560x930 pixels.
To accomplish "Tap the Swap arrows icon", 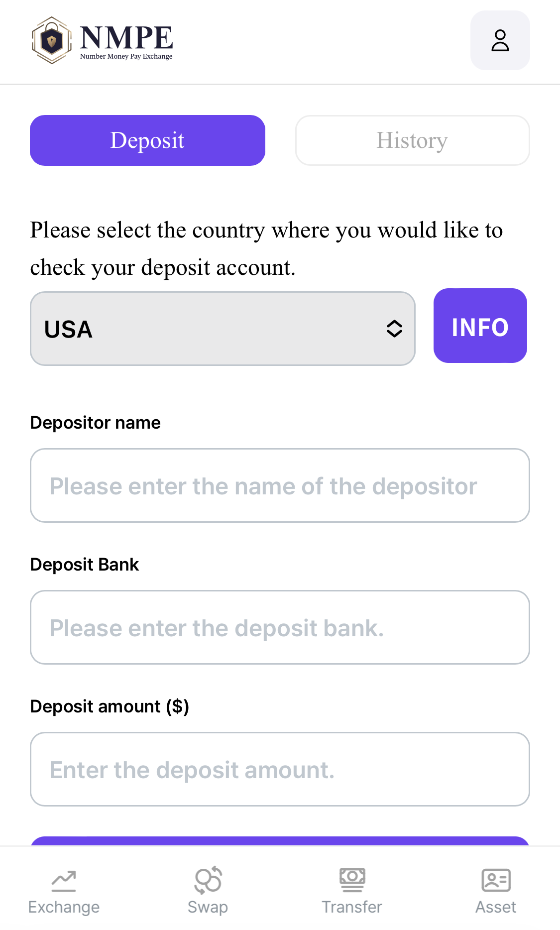I will coord(208,880).
